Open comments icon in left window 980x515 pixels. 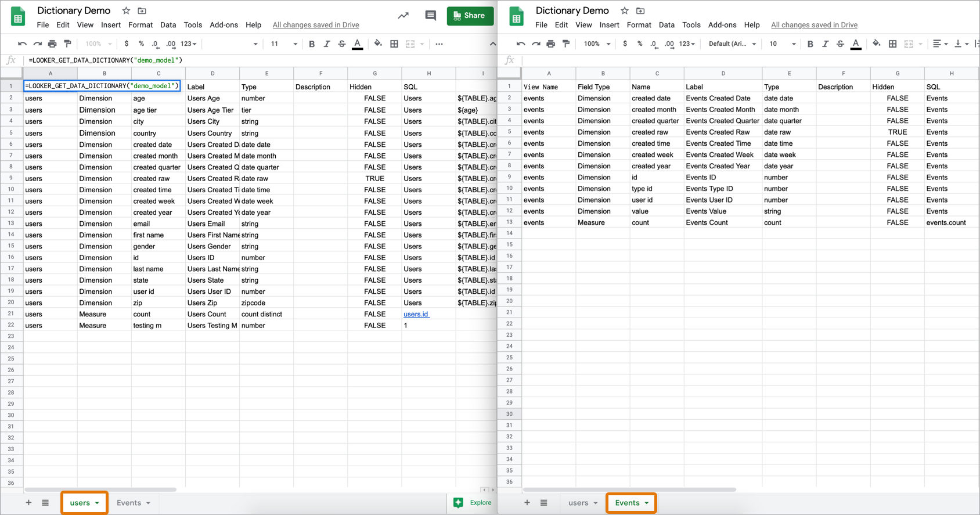(430, 16)
